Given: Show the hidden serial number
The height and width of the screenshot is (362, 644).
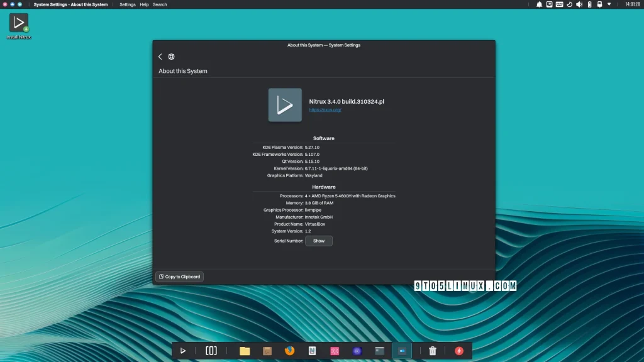Looking at the screenshot, I should click(319, 241).
